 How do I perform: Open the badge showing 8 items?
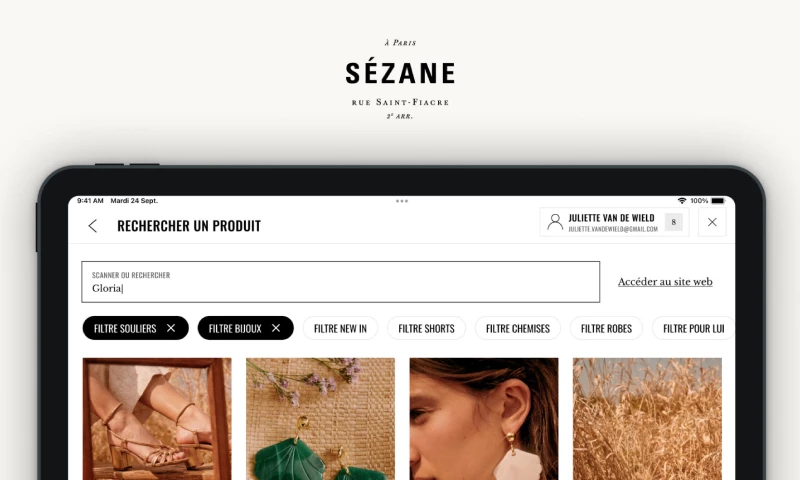coord(673,222)
